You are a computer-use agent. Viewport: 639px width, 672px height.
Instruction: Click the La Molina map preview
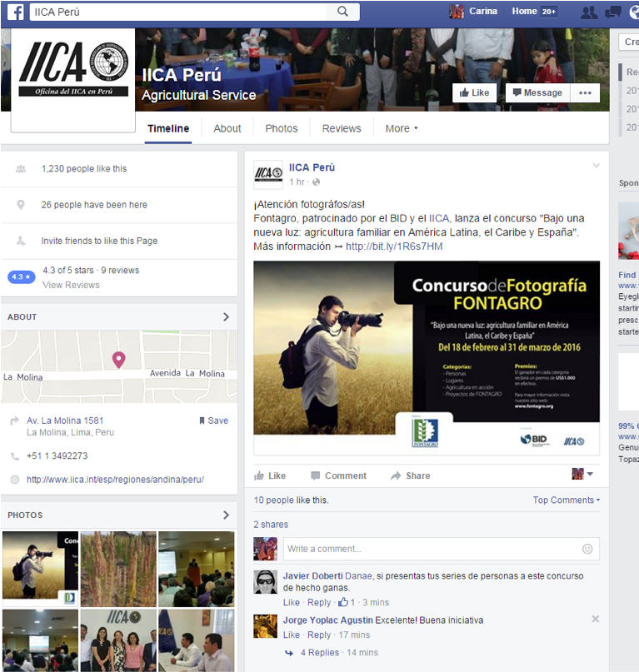tap(119, 367)
